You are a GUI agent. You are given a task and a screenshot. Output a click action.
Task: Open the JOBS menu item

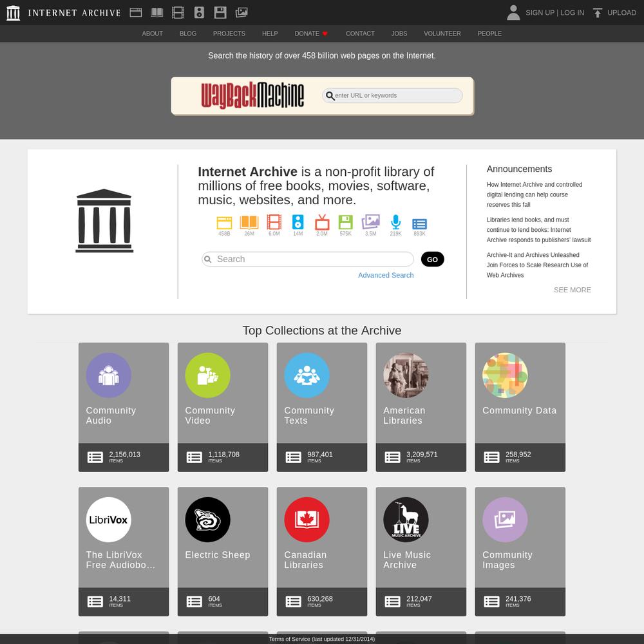399,33
